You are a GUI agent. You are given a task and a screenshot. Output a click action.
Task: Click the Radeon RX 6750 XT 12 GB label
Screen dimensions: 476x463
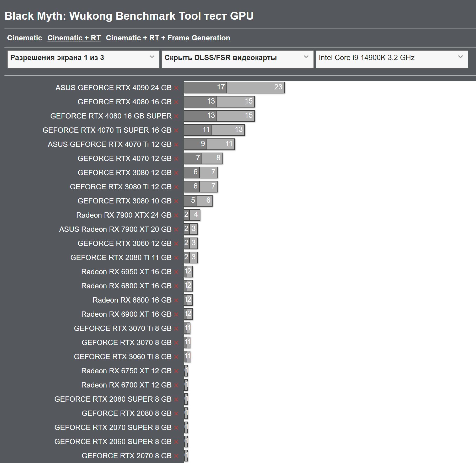(126, 371)
